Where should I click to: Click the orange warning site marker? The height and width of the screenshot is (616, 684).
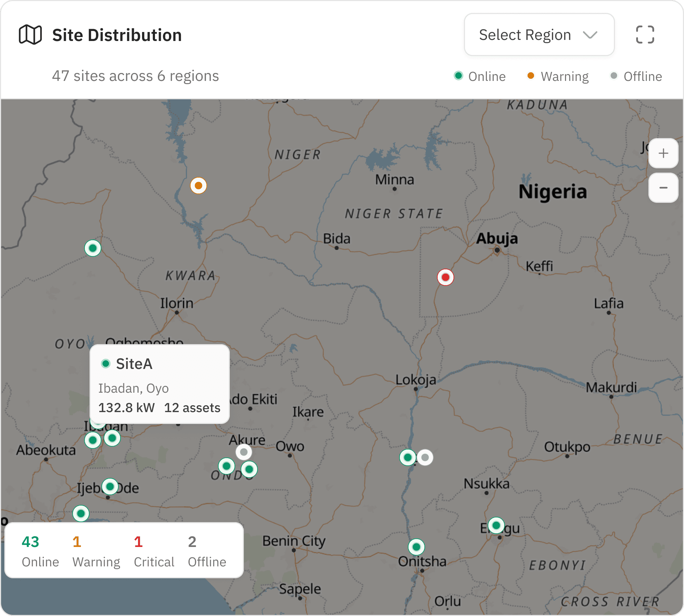point(199,186)
